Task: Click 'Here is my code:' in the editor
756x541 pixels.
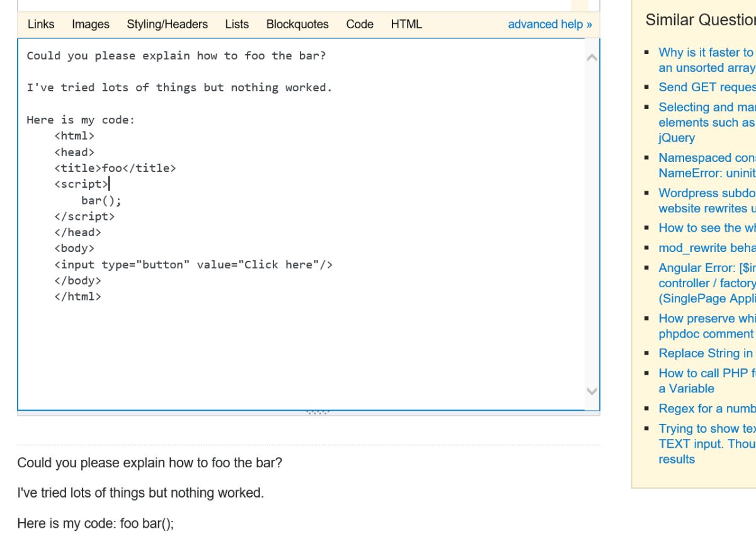Action: click(x=81, y=120)
